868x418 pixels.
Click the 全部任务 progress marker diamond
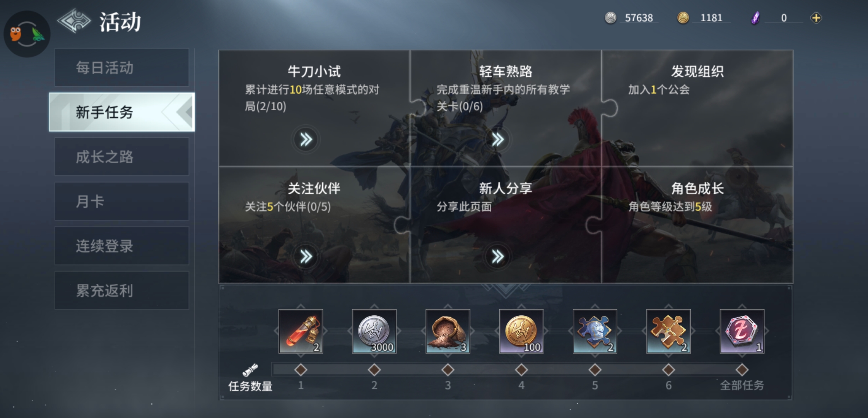pyautogui.click(x=742, y=370)
